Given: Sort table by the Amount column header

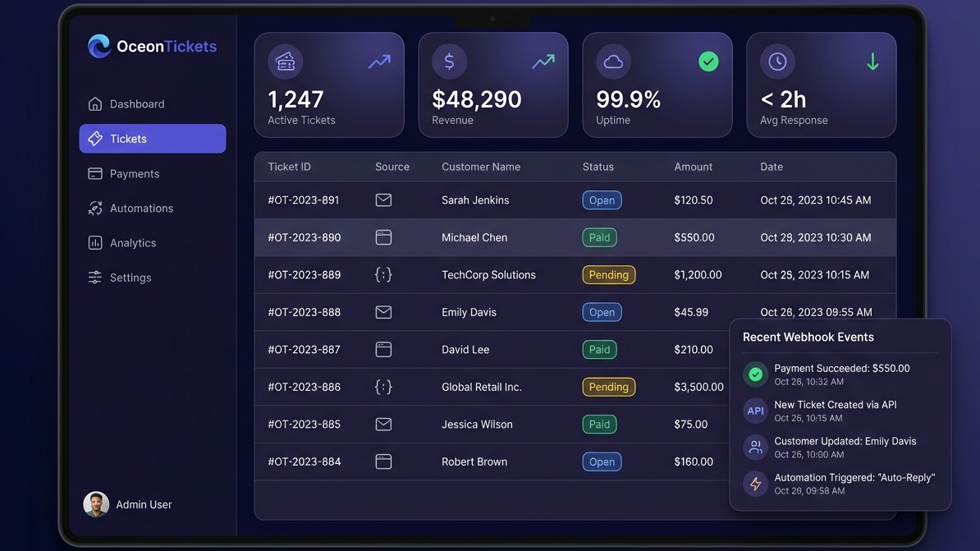Looking at the screenshot, I should [693, 167].
